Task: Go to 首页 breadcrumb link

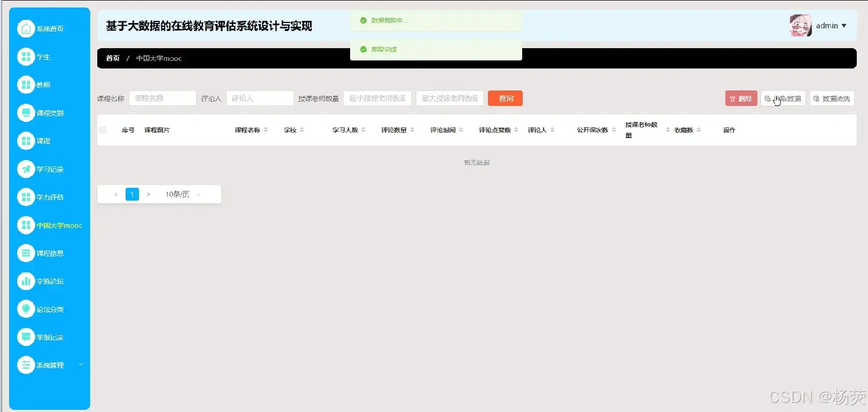Action: pos(113,58)
